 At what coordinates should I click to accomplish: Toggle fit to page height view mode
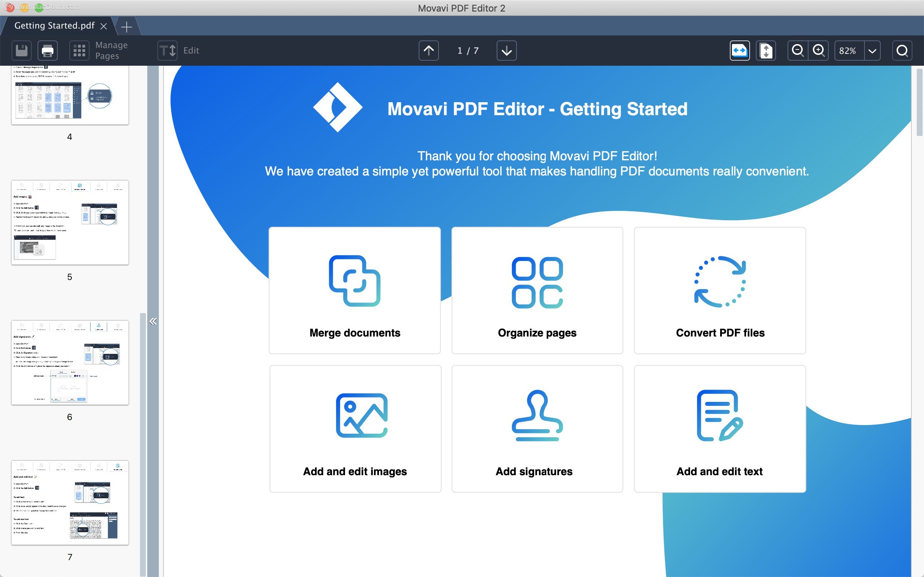(766, 51)
